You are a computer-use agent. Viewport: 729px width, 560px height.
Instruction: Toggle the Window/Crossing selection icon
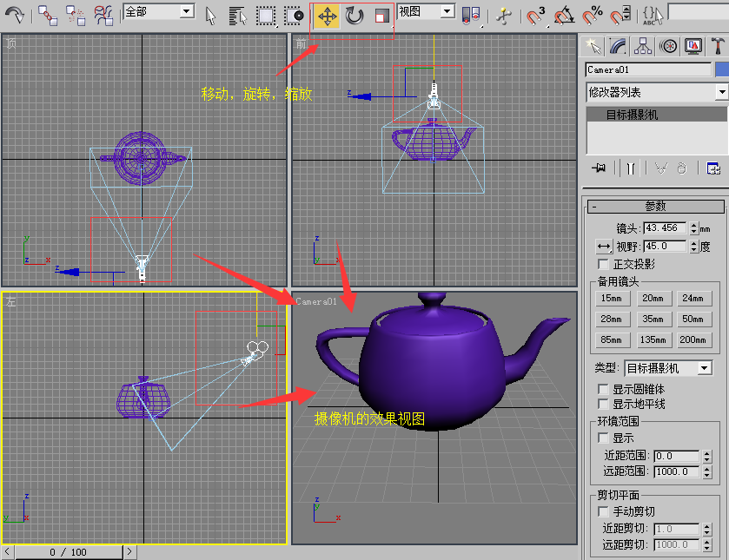pyautogui.click(x=294, y=16)
